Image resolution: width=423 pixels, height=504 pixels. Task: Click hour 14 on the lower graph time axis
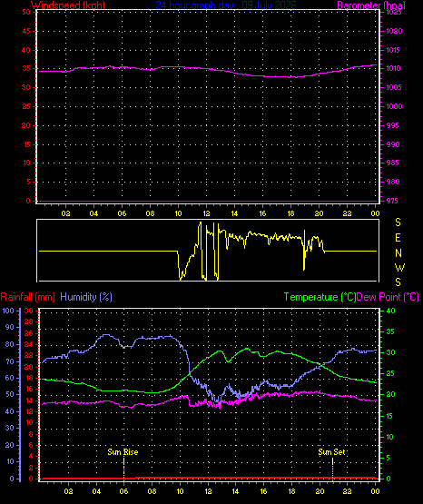(235, 491)
